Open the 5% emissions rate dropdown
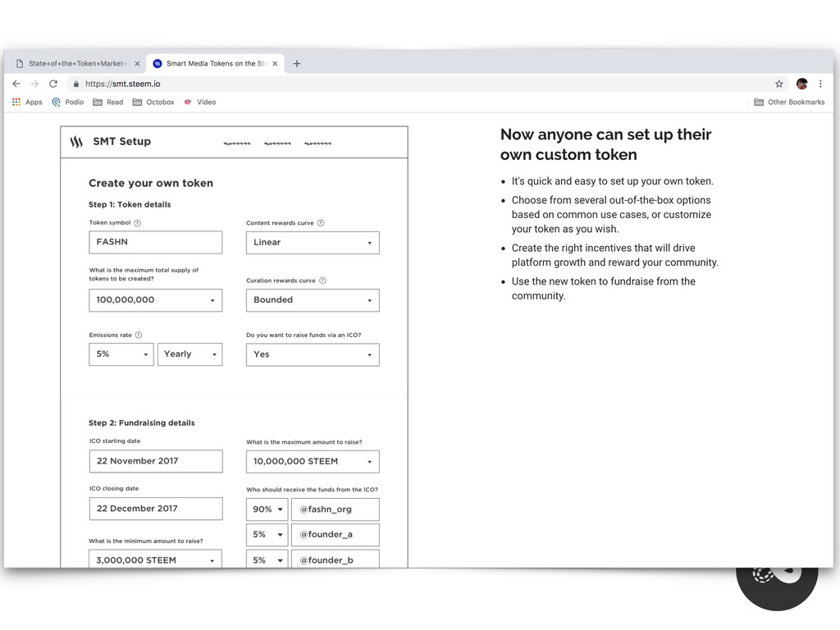Viewport: 840px width, 630px height. pos(121,354)
